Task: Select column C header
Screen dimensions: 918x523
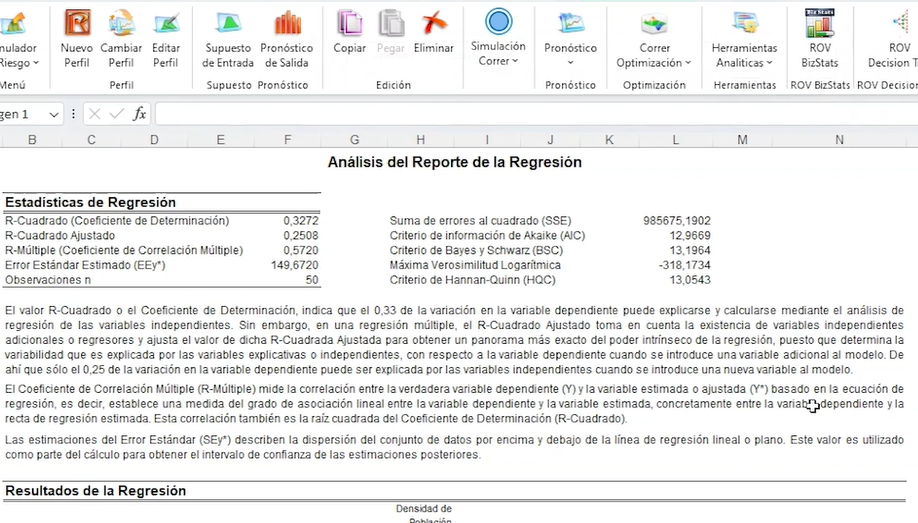Action: pos(91,140)
